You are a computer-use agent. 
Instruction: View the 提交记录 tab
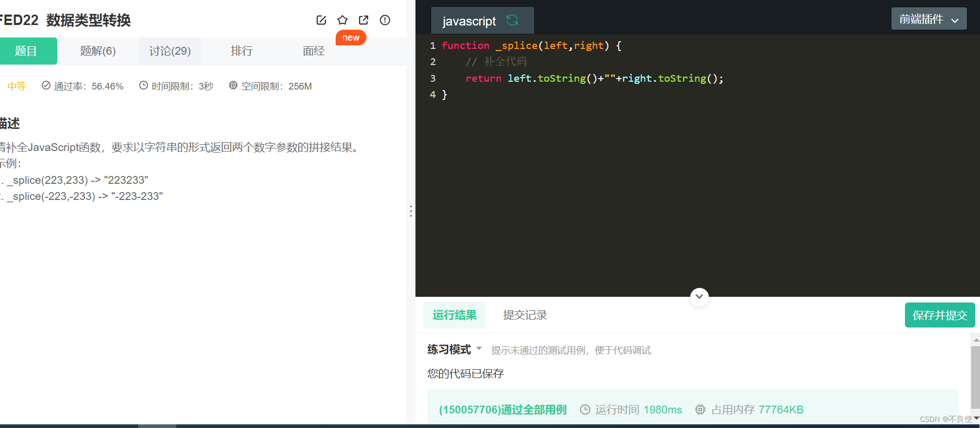[x=525, y=315]
